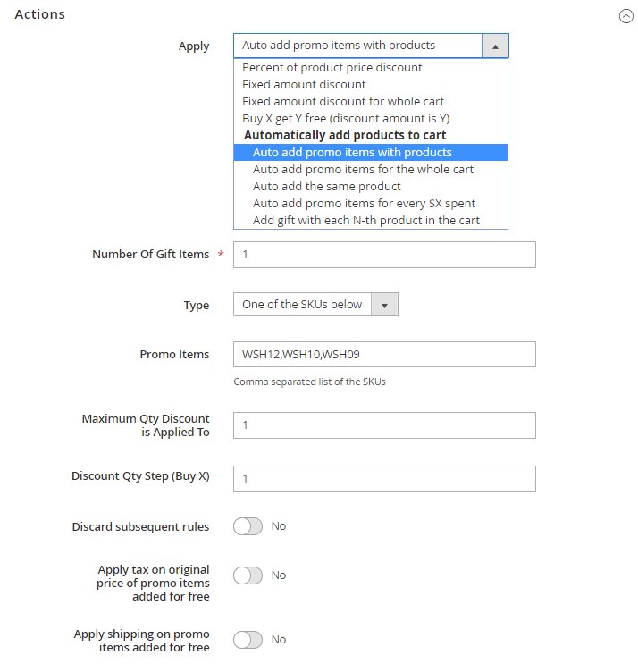Viewport: 638px width, 672px height.
Task: Select 'Fixed amount discount' option
Action: (304, 85)
